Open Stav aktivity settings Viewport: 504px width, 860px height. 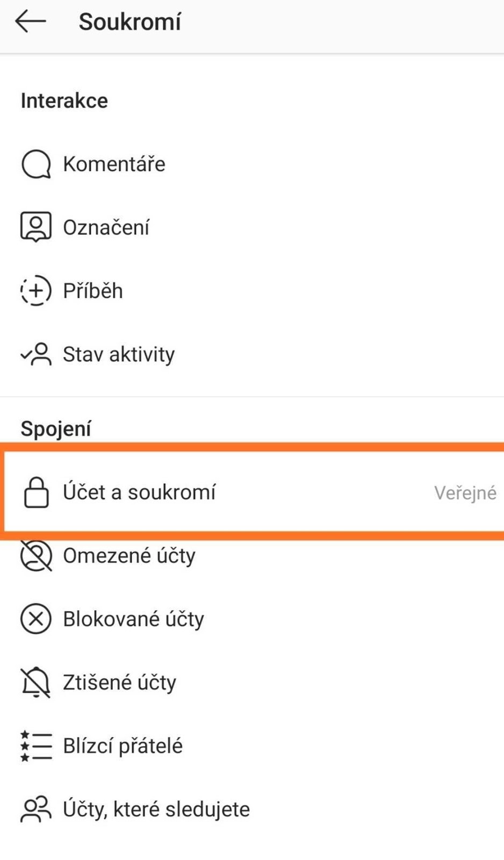pyautogui.click(x=252, y=354)
